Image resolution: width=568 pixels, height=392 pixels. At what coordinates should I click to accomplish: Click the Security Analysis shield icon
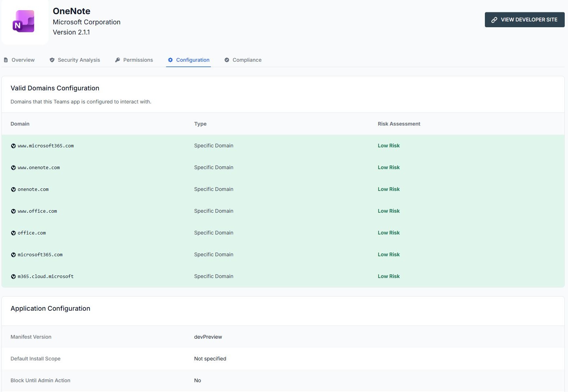(x=52, y=60)
